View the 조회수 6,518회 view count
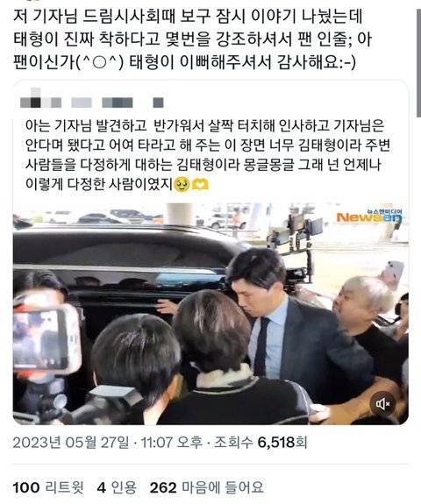The width and height of the screenshot is (421, 504). pyautogui.click(x=260, y=443)
